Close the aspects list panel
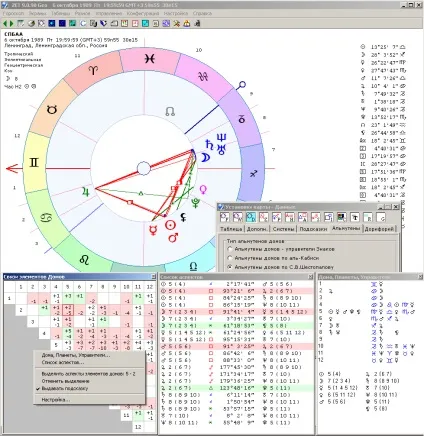424x436 pixels. (x=311, y=277)
